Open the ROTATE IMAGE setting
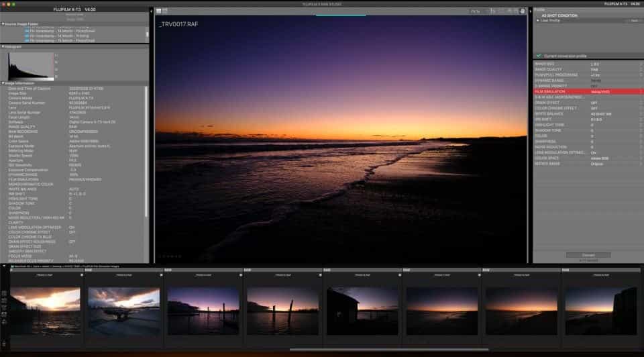Screen dimensions: 644x357 tap(588, 164)
